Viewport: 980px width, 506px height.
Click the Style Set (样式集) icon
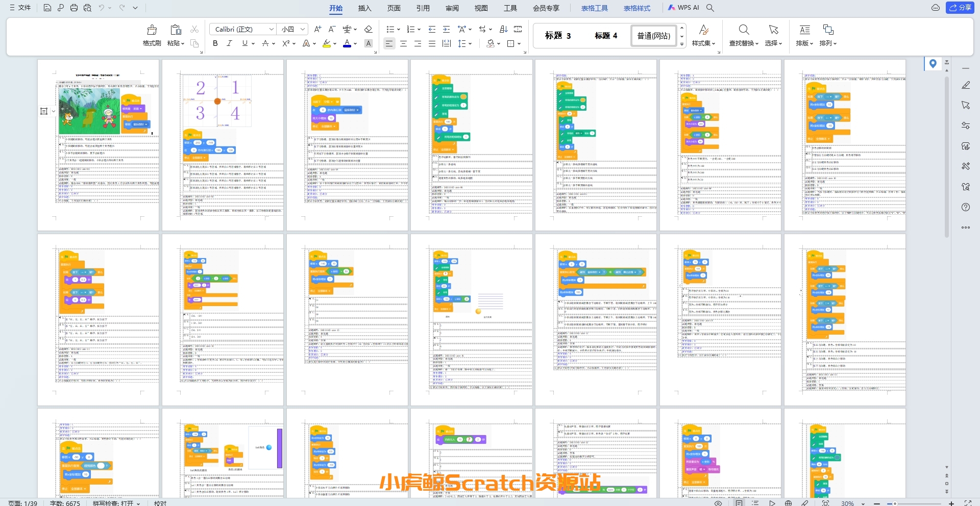[703, 30]
